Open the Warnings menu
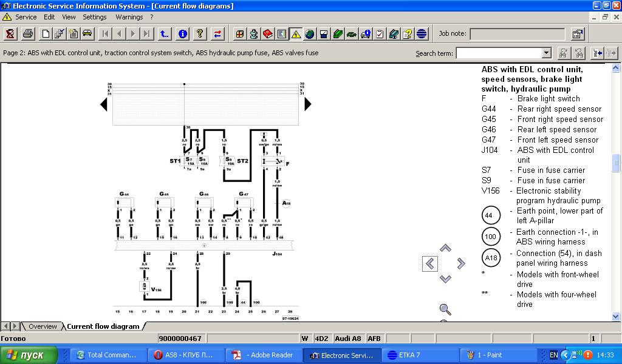The width and height of the screenshot is (622, 364). tap(129, 17)
